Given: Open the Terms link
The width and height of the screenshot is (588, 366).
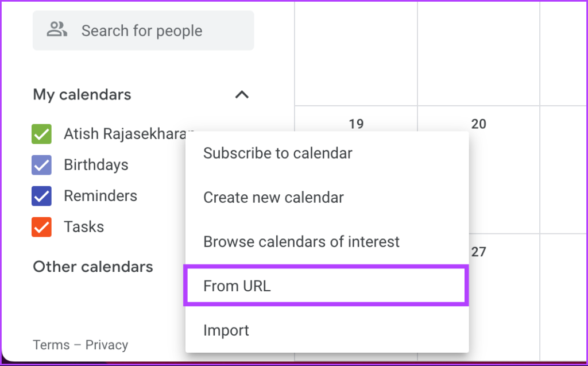Looking at the screenshot, I should 51,345.
